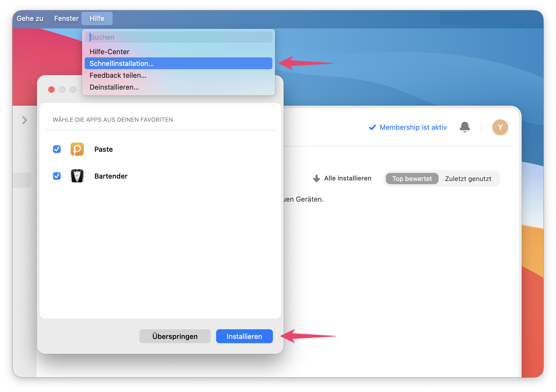Expand the sidebar with the chevron arrow
Viewport: 556px width, 392px height.
[25, 120]
